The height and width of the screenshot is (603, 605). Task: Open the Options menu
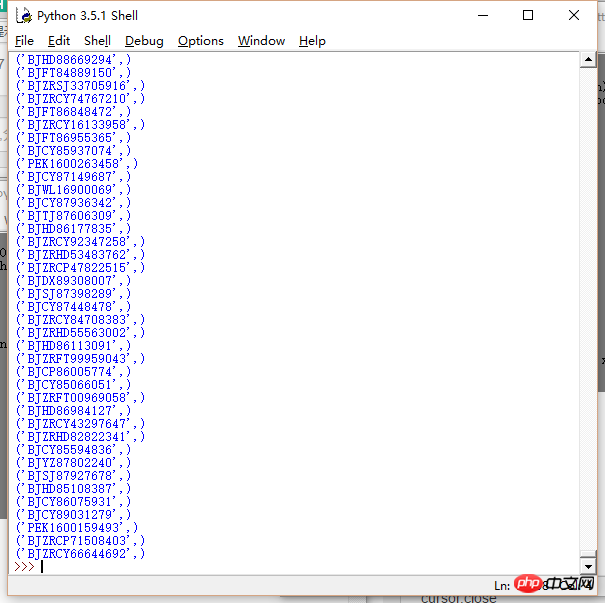tap(201, 41)
